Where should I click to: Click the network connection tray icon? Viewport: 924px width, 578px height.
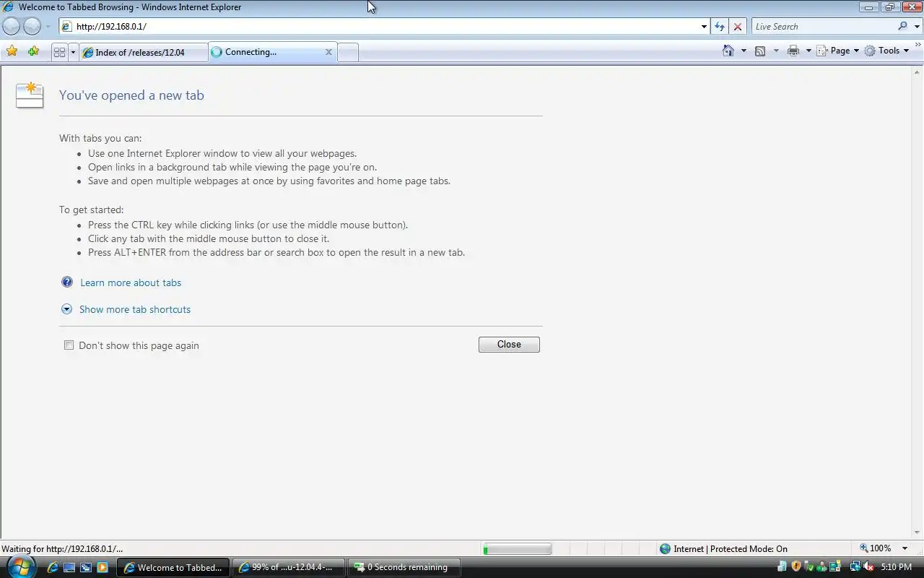(855, 567)
